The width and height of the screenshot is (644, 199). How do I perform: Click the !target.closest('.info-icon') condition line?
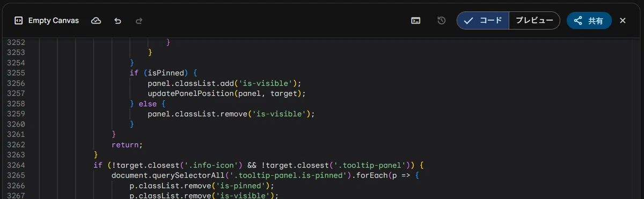pyautogui.click(x=259, y=165)
